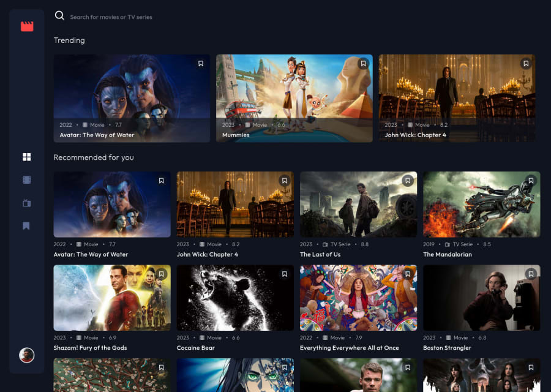Open the Home dashboard grid icon
Screen dimensions: 551x392
pyautogui.click(x=26, y=157)
